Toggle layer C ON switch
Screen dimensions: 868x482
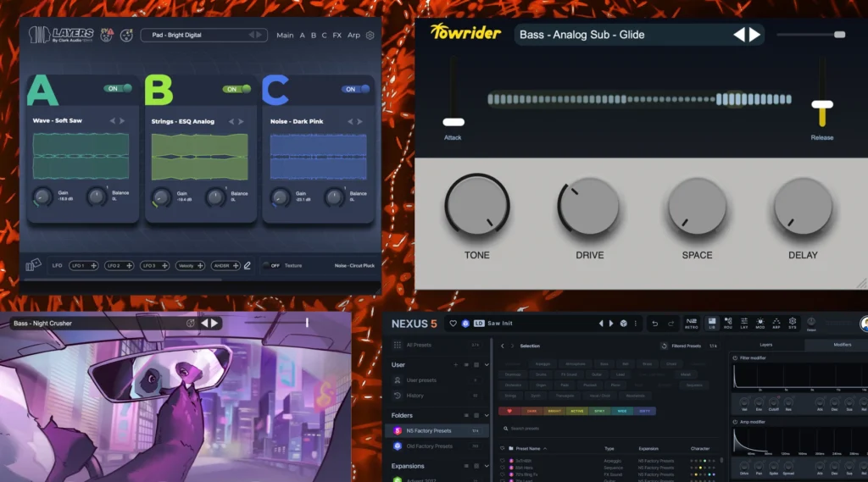355,89
